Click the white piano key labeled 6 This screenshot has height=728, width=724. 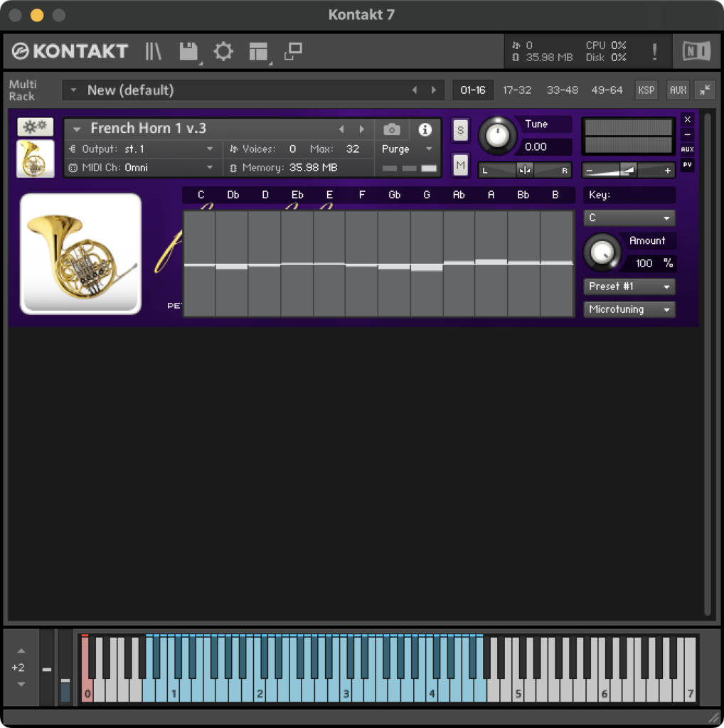[604, 692]
